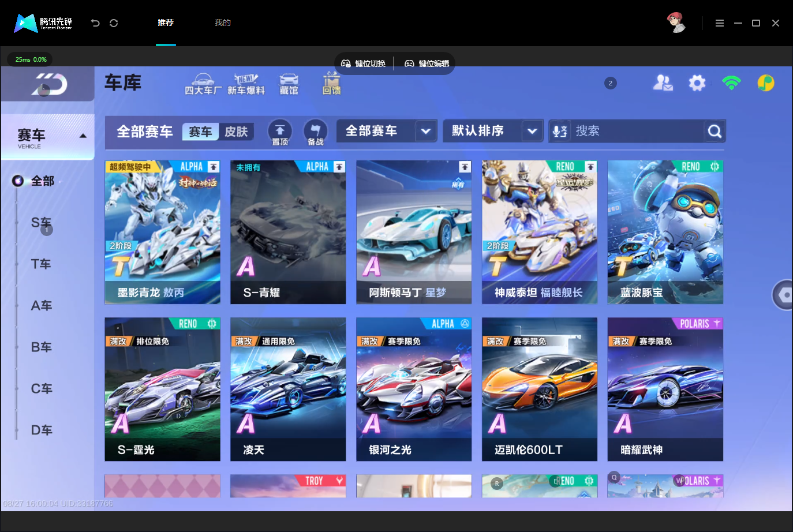Click into the 搜索 search field
The height and width of the screenshot is (532, 793).
click(637, 132)
